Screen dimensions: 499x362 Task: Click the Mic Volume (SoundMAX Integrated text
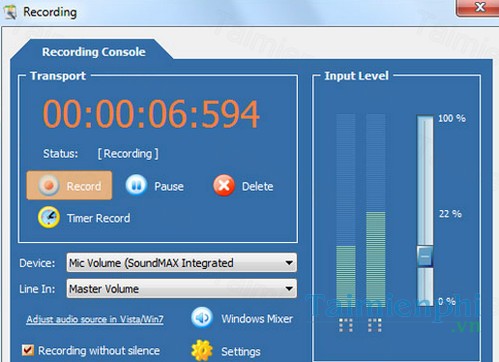151,263
